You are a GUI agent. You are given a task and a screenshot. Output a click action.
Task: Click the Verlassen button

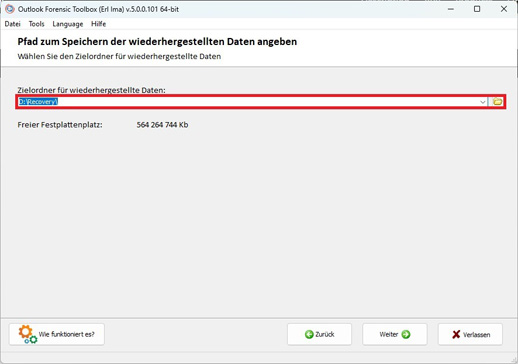pos(470,334)
